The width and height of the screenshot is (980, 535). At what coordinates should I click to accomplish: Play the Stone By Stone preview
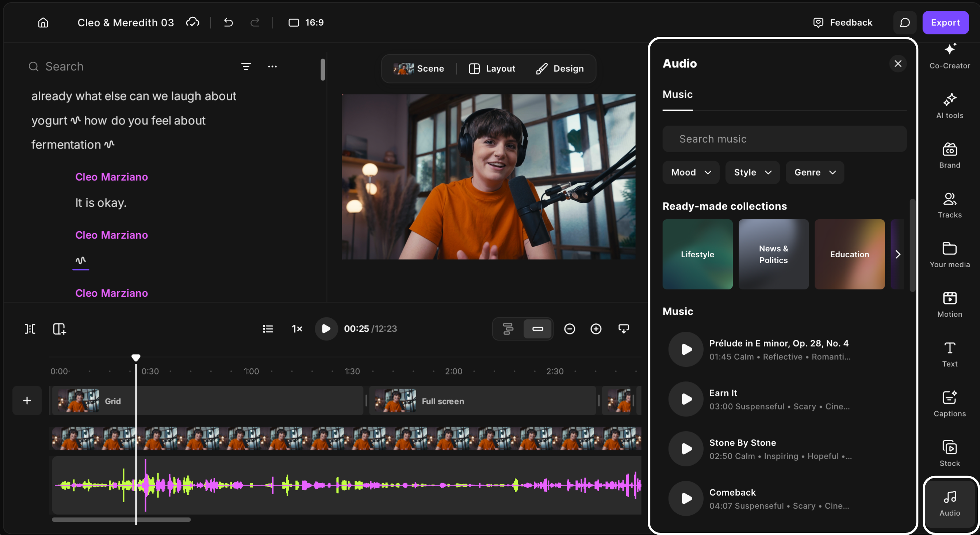686,449
